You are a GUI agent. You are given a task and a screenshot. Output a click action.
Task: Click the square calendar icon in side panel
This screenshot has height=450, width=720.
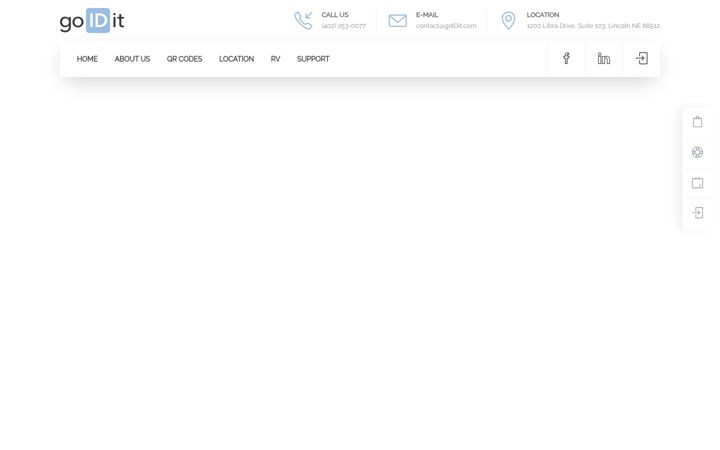698,183
